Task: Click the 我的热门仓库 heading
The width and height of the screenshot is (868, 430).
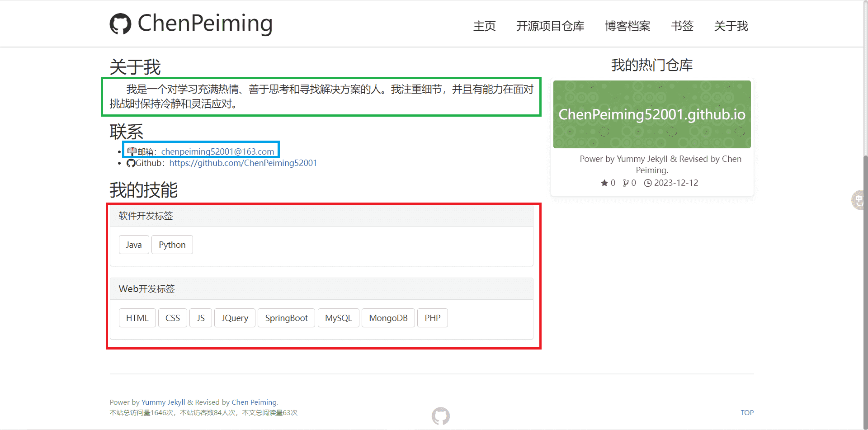Action: 652,65
